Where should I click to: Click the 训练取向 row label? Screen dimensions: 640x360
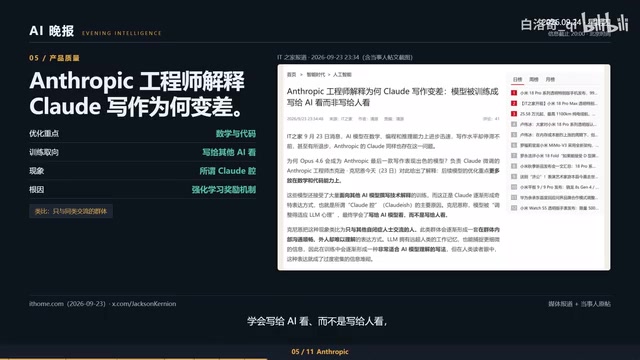[44, 152]
